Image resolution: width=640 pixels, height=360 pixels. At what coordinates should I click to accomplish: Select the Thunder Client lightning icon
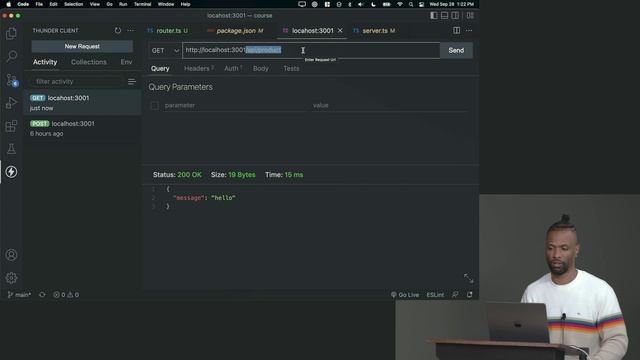point(11,172)
